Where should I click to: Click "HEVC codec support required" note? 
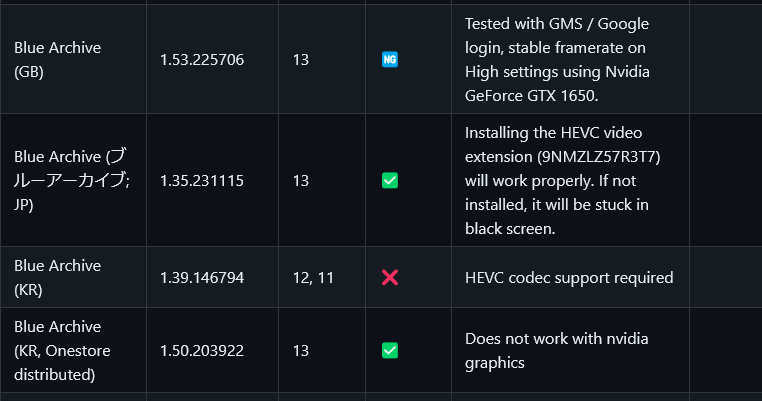569,278
